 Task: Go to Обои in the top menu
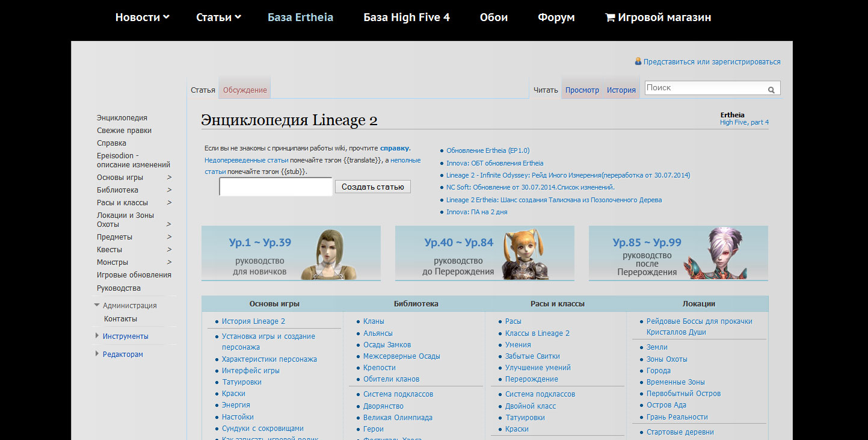coord(494,17)
